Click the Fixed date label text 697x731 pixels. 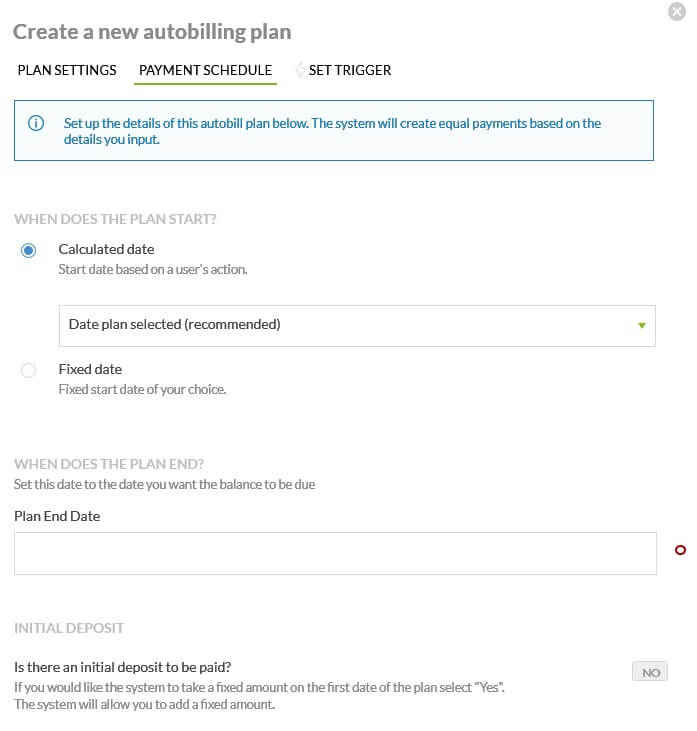(x=90, y=369)
